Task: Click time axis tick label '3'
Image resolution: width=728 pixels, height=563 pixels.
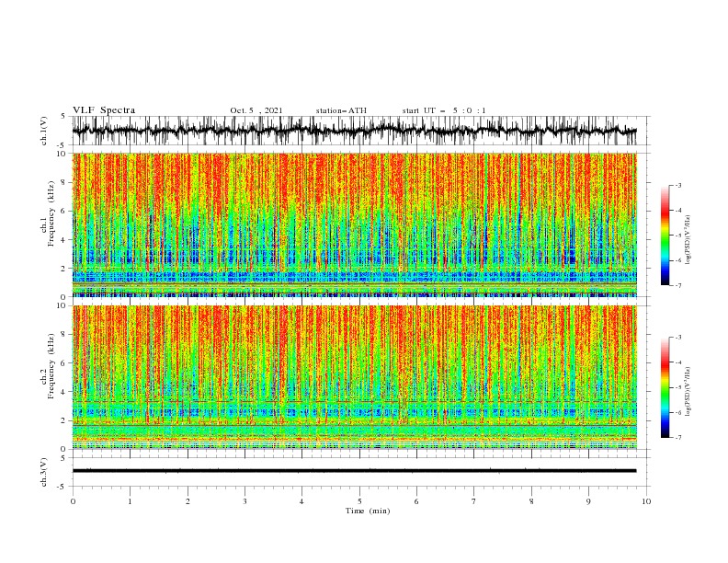Action: (x=245, y=501)
